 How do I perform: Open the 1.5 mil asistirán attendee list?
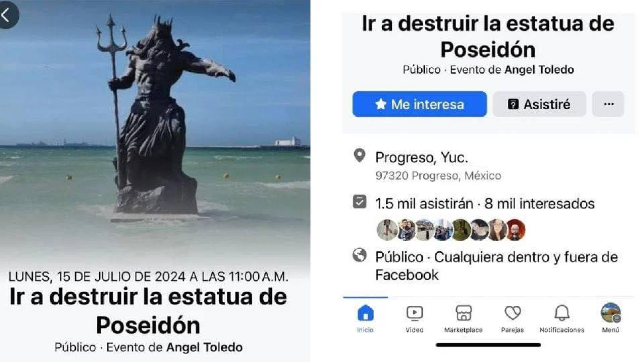click(x=424, y=204)
